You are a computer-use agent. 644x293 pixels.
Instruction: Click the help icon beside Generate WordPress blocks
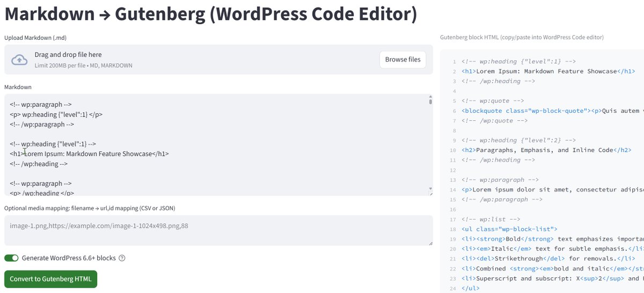pyautogui.click(x=122, y=258)
